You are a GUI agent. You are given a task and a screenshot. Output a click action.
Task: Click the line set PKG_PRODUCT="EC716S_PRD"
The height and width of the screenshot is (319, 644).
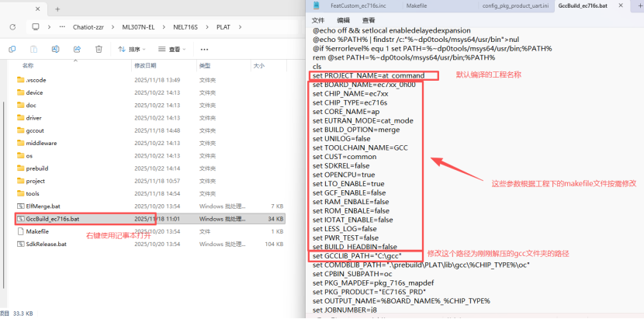click(x=369, y=292)
